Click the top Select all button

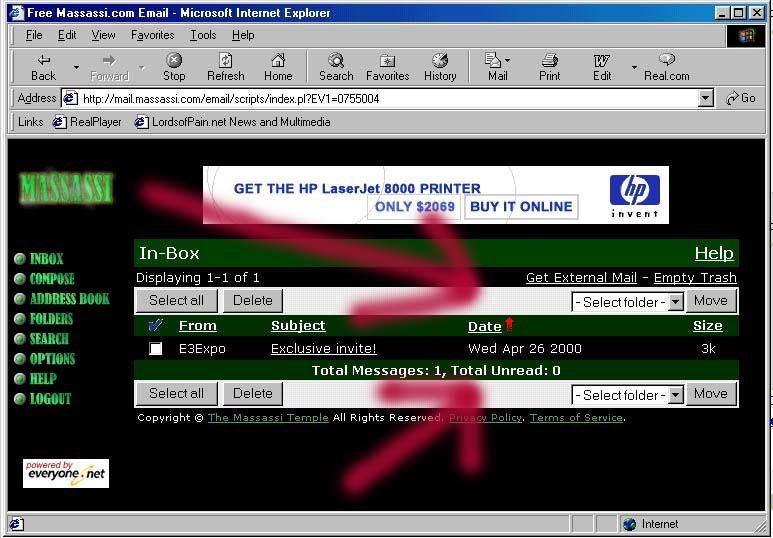(x=176, y=300)
